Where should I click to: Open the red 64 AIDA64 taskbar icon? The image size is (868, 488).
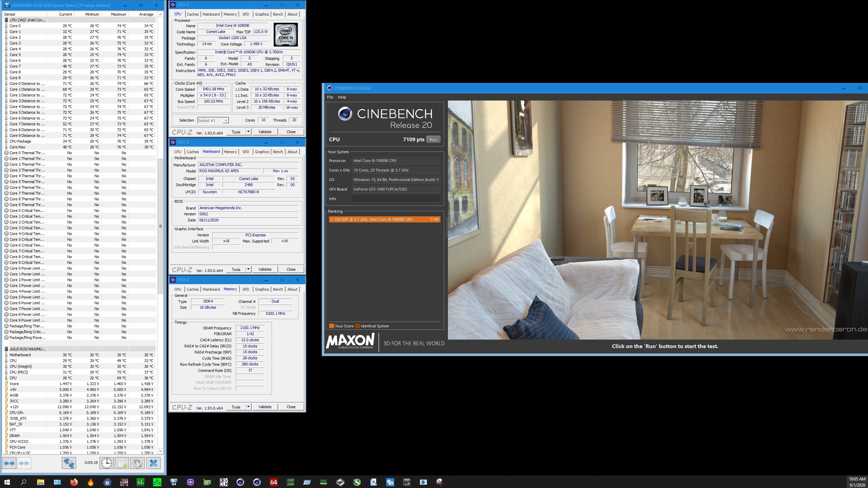[x=273, y=482]
